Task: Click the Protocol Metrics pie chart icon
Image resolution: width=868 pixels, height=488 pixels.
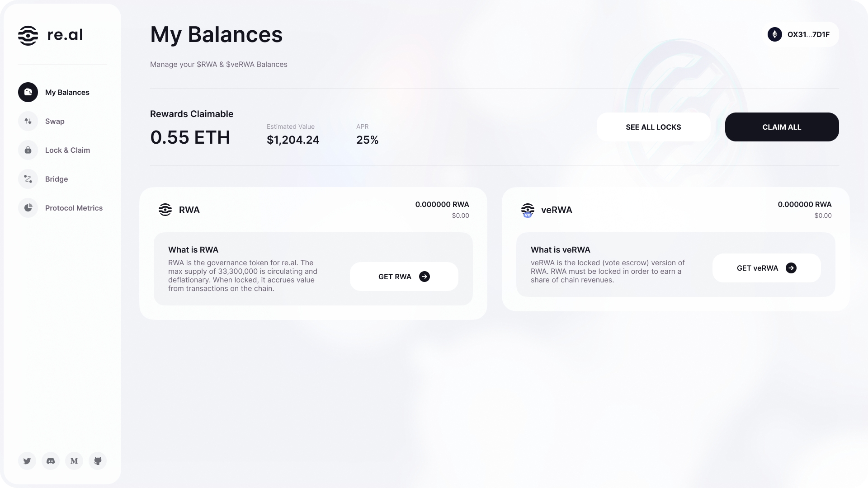Action: point(28,208)
